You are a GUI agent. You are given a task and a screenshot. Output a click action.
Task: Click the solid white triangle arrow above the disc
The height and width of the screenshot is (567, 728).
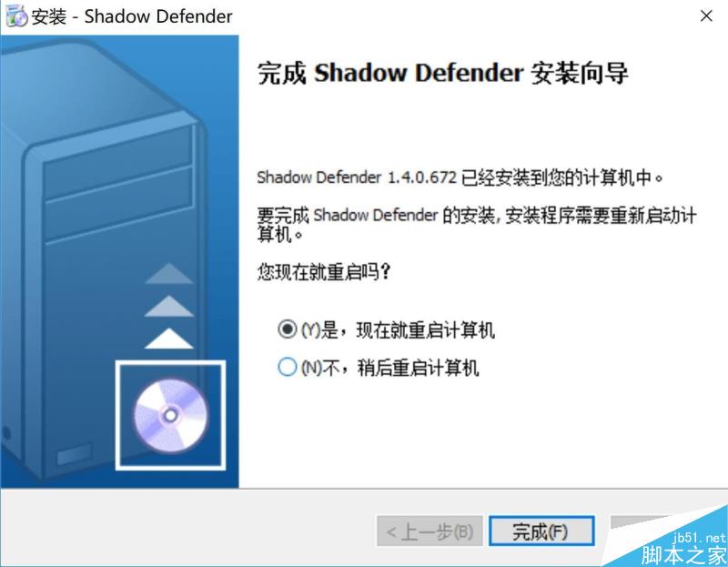(x=169, y=339)
